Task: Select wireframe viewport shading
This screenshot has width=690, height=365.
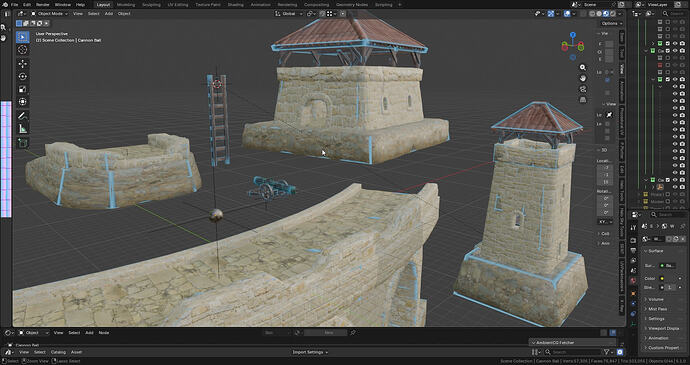Action: coord(593,14)
